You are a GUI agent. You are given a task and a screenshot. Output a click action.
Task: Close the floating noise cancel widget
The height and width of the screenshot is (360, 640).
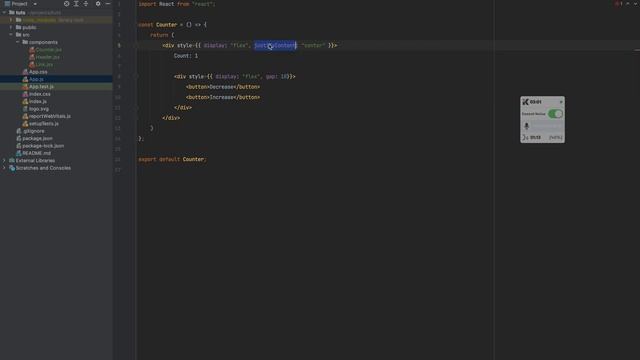point(561,102)
